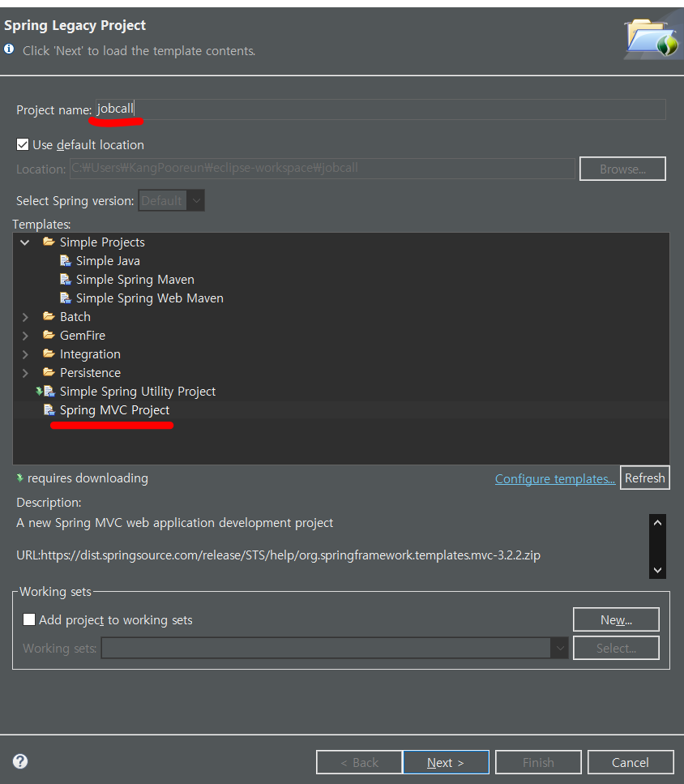Select the GemFire tree label

click(83, 335)
